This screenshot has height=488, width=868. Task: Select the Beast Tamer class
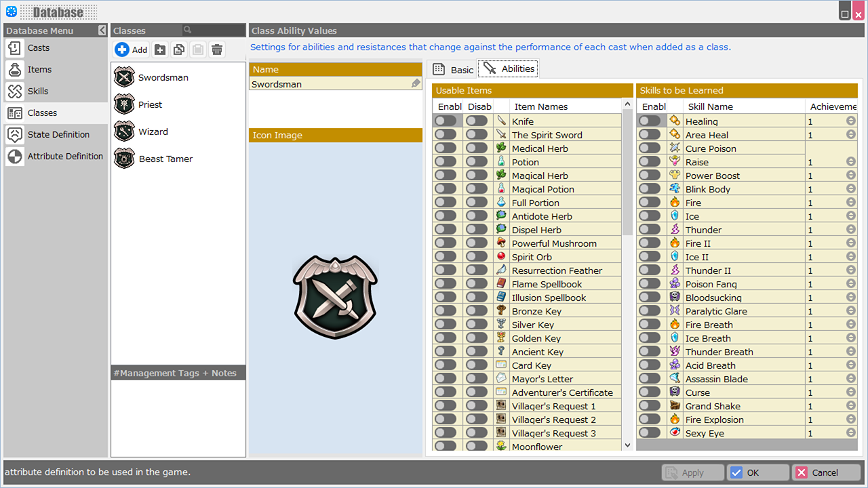coord(165,159)
